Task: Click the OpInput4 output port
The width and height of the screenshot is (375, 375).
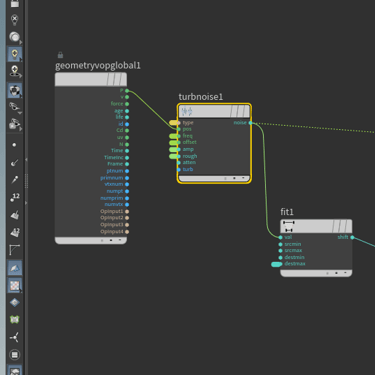Action: pyautogui.click(x=127, y=231)
